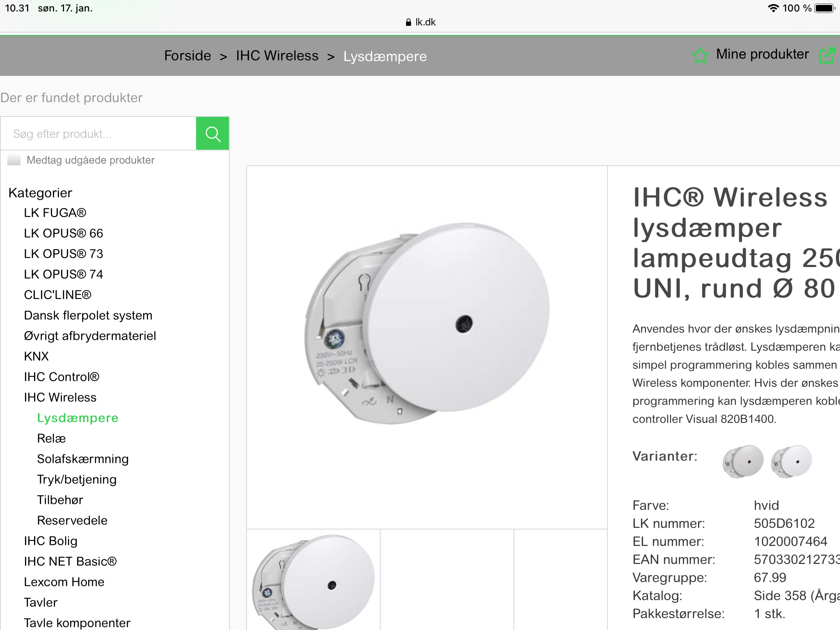Select the grey variant image

pyautogui.click(x=743, y=461)
